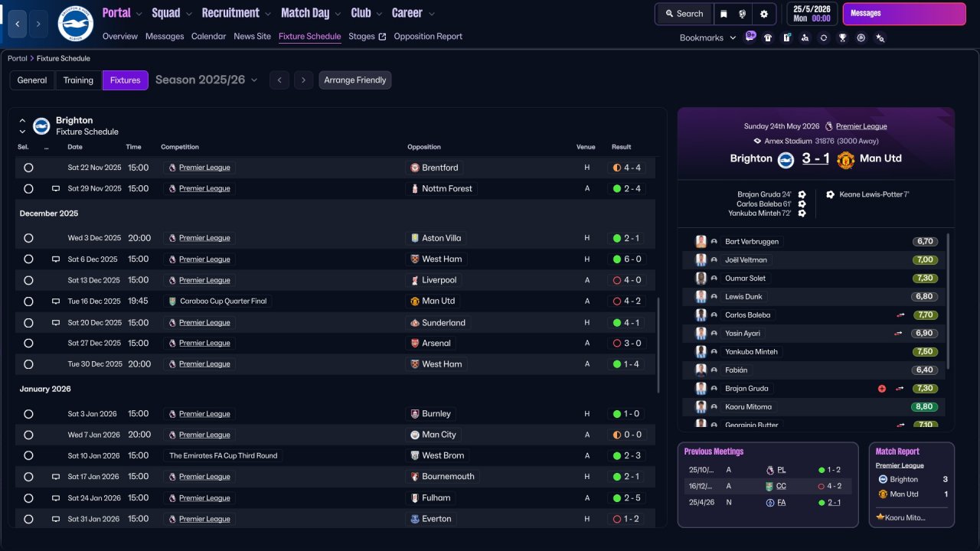This screenshot has height=551, width=980.
Task: Go to previous season with left arrow
Action: click(279, 80)
